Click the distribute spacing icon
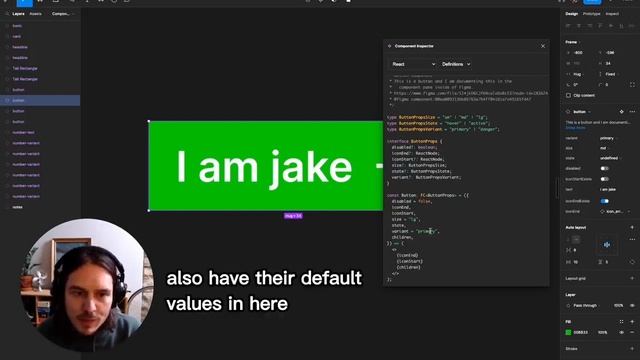Screen dimensions: 640x360 click(x=632, y=26)
